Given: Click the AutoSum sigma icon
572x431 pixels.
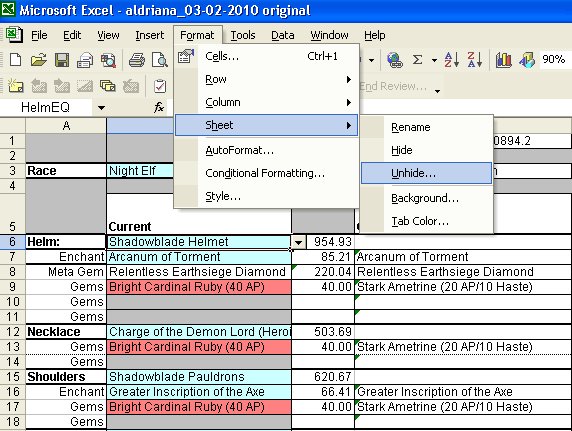Looking at the screenshot, I should tap(417, 59).
